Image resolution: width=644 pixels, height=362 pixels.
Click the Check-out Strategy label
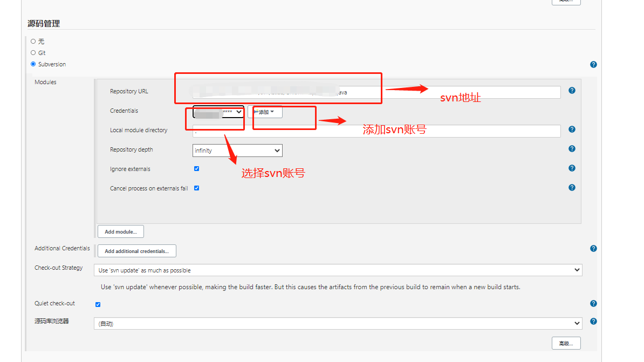click(59, 268)
